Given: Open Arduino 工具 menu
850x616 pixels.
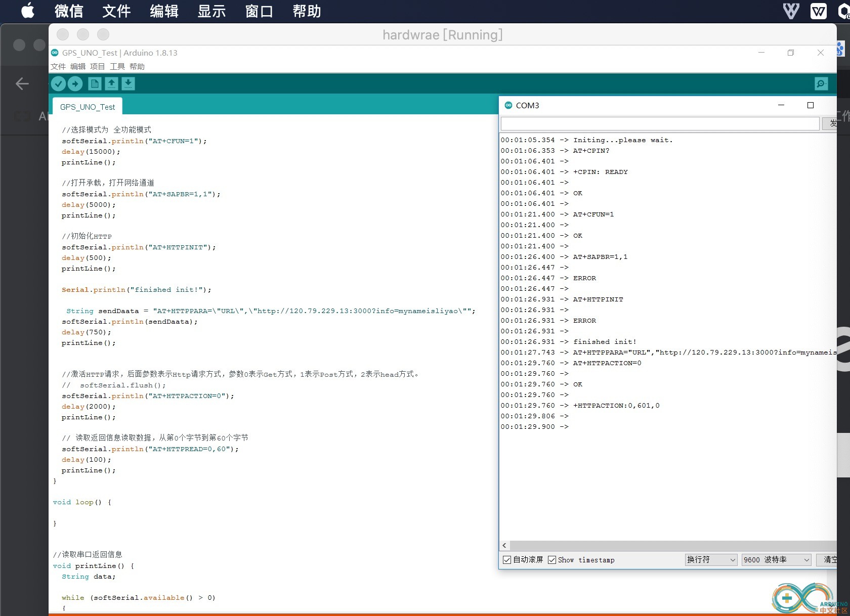Looking at the screenshot, I should 117,66.
